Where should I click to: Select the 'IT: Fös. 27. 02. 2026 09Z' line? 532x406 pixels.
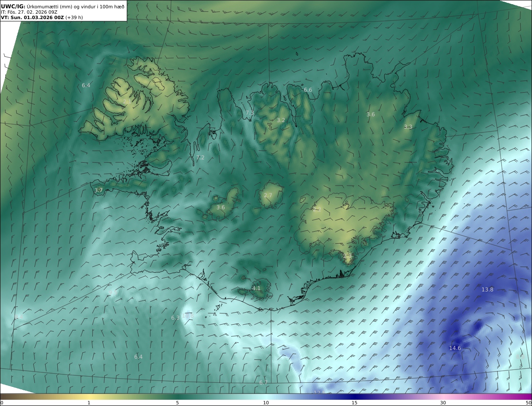[x=29, y=12]
